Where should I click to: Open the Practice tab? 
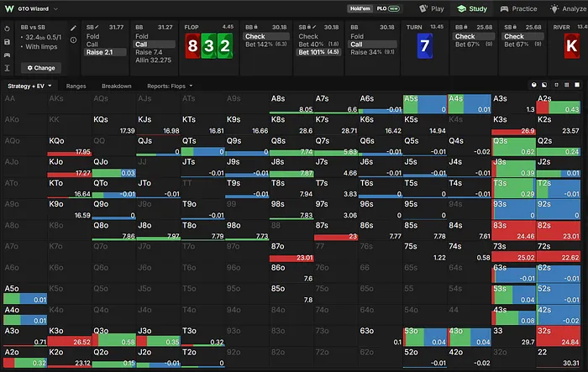(x=519, y=8)
